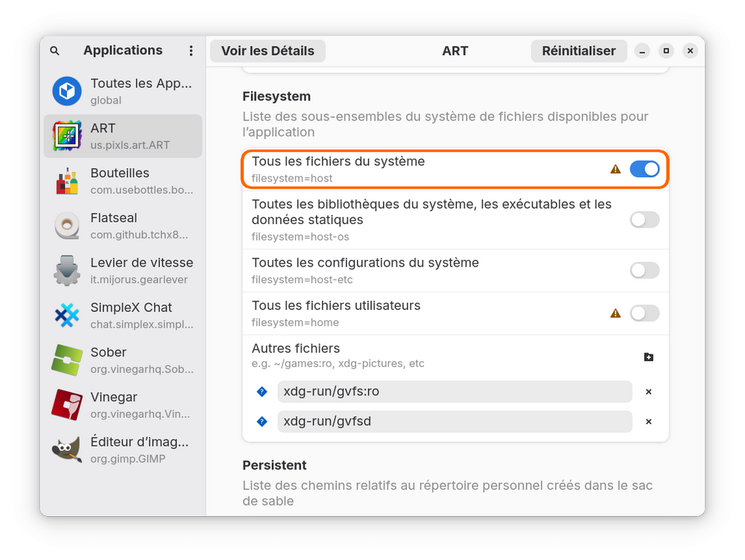The width and height of the screenshot is (745, 560).
Task: Click the search icon in the sidebar
Action: [x=54, y=51]
